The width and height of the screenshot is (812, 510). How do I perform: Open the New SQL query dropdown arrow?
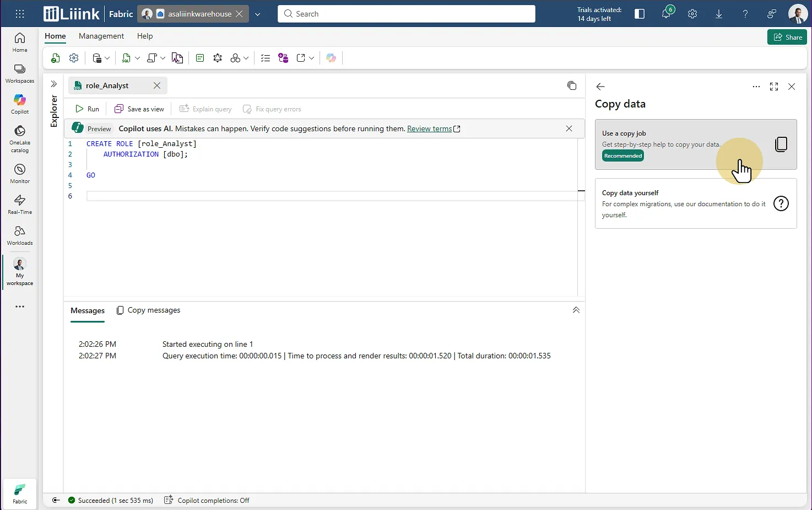click(x=137, y=58)
